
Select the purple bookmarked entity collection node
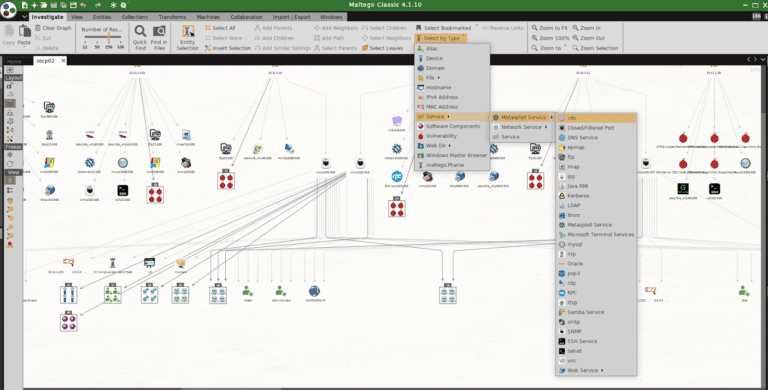pyautogui.click(x=69, y=322)
